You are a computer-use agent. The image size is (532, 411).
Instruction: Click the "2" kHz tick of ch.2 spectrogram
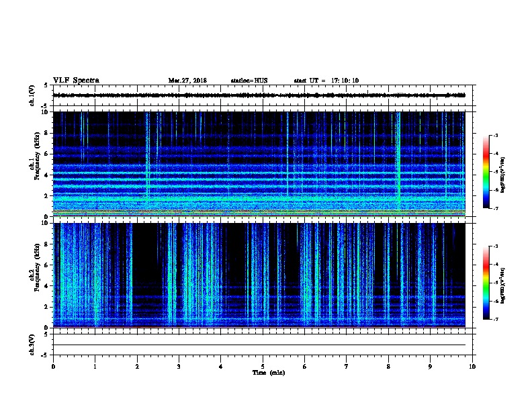pos(47,307)
